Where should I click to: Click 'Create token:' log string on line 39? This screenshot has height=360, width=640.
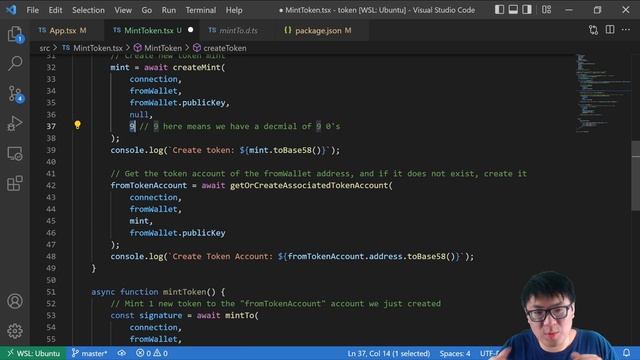(203, 150)
